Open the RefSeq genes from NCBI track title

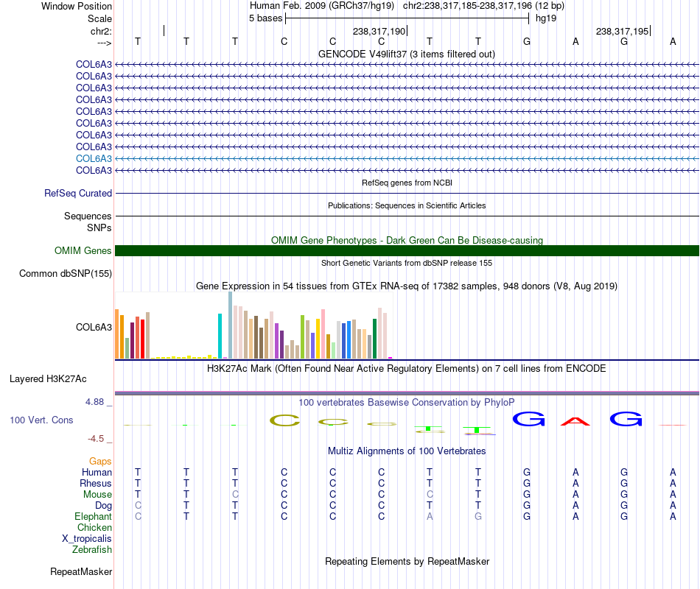point(407,183)
